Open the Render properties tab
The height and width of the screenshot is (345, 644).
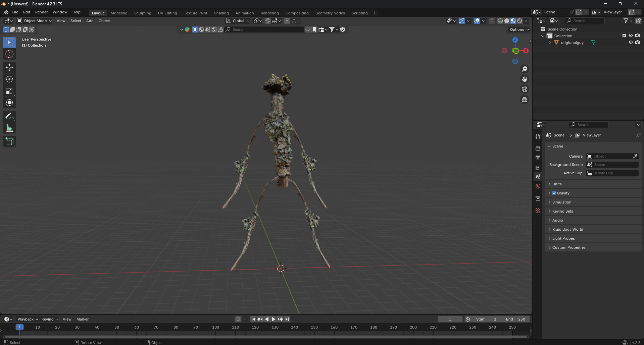538,148
